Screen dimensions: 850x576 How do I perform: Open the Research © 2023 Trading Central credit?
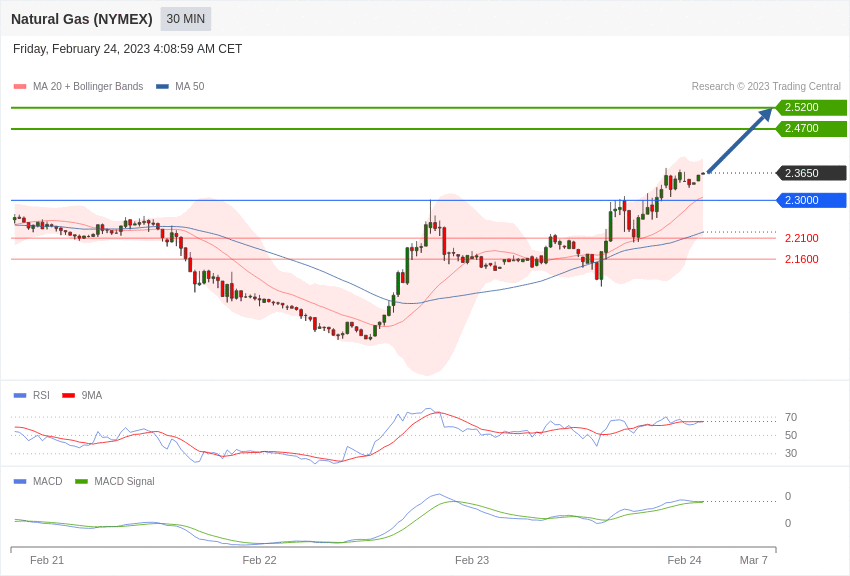pos(766,86)
